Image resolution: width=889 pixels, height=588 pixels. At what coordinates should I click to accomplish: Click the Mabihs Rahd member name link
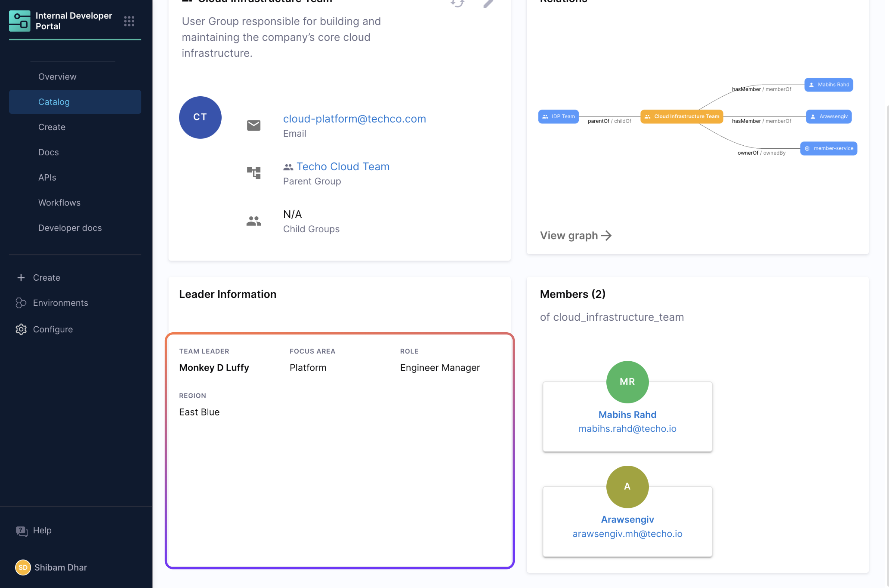pos(627,414)
